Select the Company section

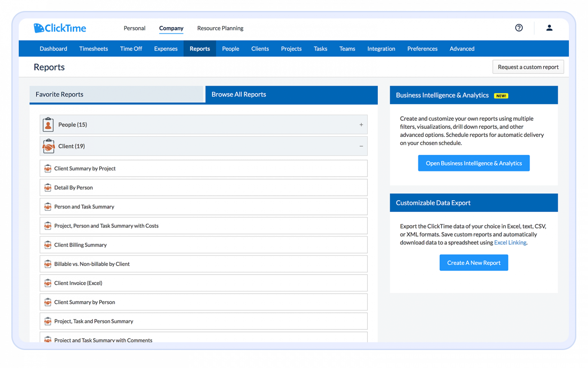click(x=171, y=28)
